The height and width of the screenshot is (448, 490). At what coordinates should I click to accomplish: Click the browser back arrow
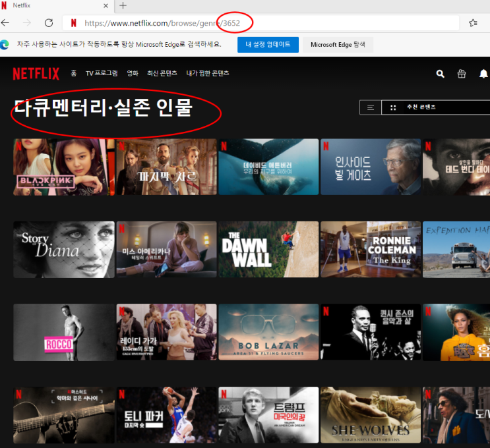(5, 23)
